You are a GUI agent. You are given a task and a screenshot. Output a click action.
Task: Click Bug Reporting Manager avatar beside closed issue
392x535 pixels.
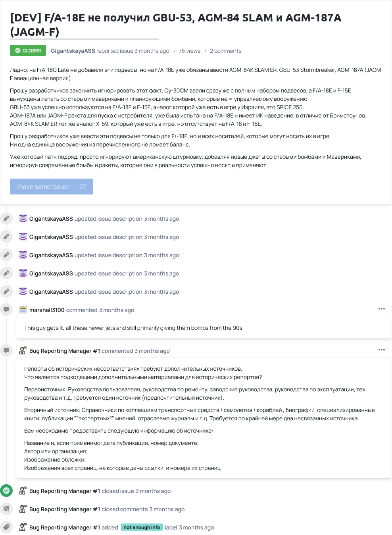pos(23,491)
